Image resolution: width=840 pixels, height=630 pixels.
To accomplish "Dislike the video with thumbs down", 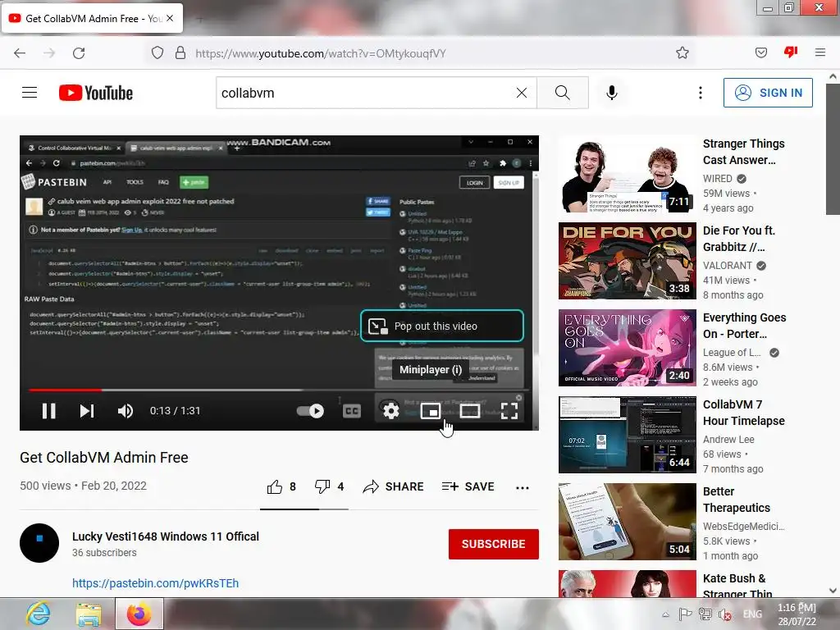I will [329, 486].
